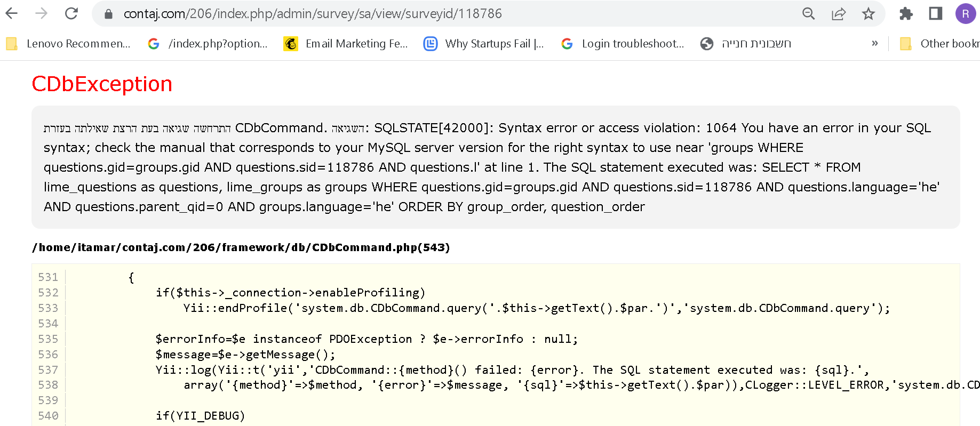Open the Extensions puzzle icon

906,14
